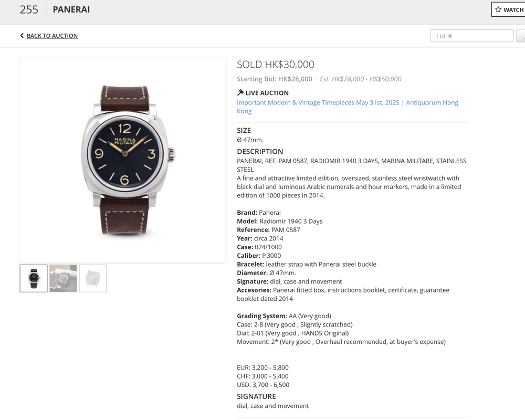The width and height of the screenshot is (525, 420).
Task: Focus the Lot # search field
Action: (472, 36)
